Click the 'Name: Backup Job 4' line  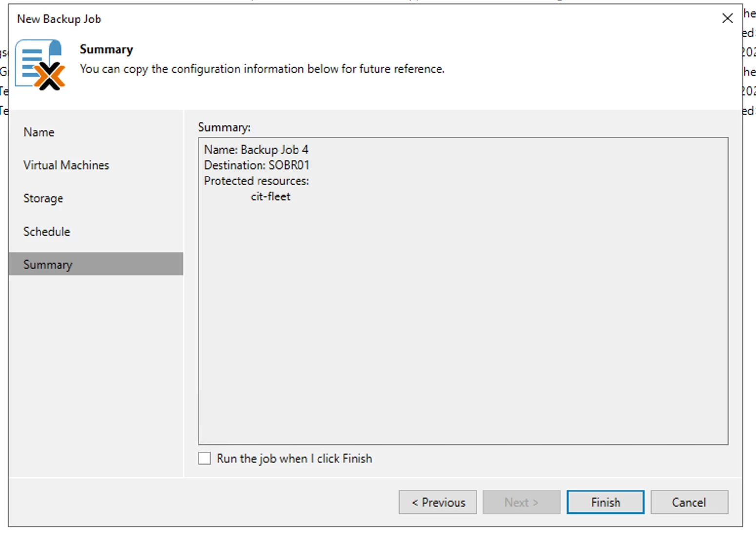click(x=256, y=150)
